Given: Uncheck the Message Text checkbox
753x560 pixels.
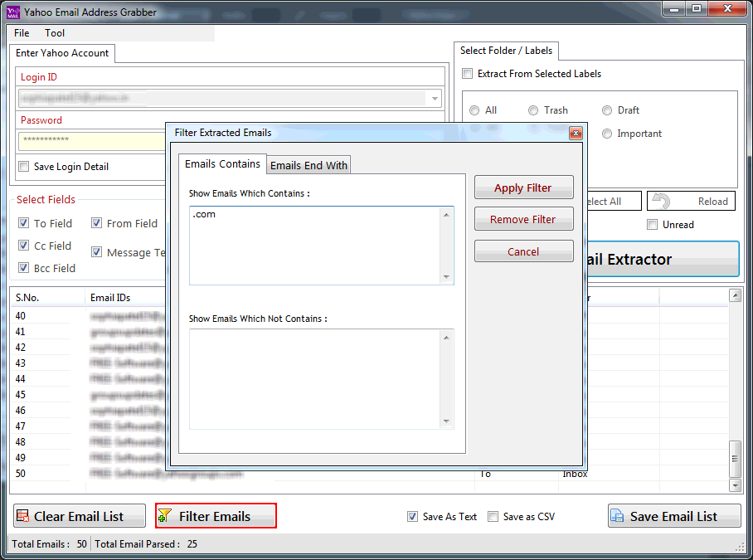Looking at the screenshot, I should (x=96, y=251).
